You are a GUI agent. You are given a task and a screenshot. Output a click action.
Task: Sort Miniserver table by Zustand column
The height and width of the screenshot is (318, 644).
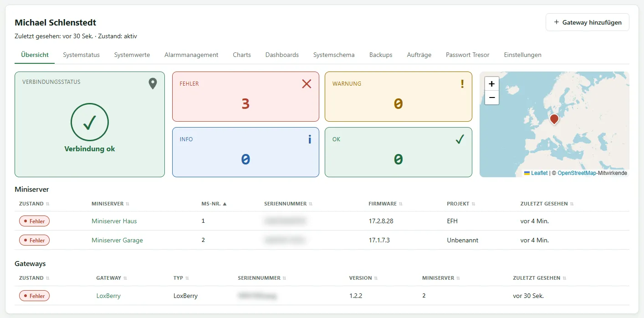(x=34, y=204)
